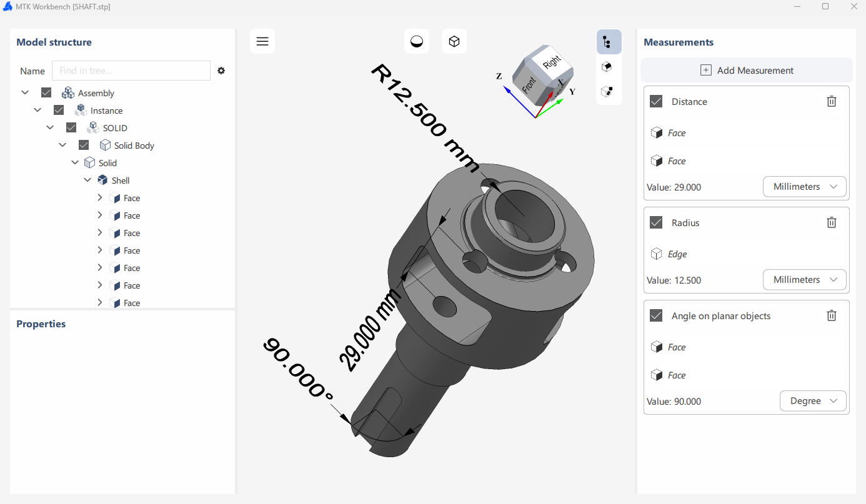Click the Find in tree search field
The height and width of the screenshot is (504, 866).
click(x=131, y=71)
